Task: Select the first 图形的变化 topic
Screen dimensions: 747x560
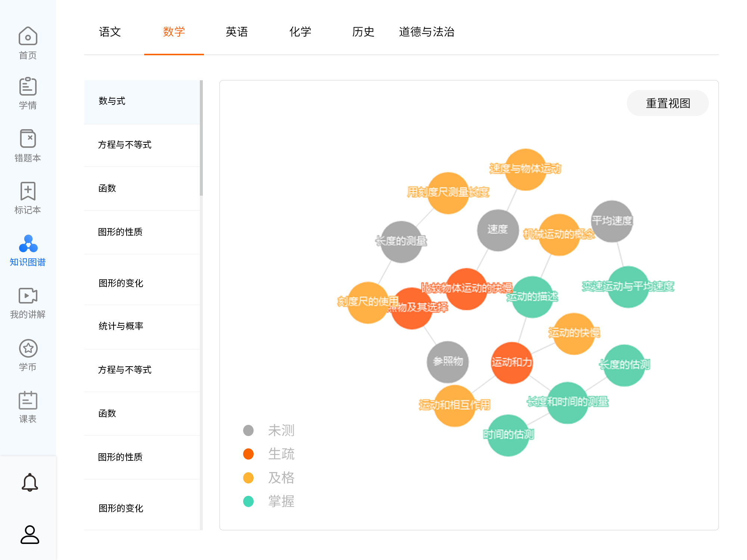Action: [x=142, y=280]
